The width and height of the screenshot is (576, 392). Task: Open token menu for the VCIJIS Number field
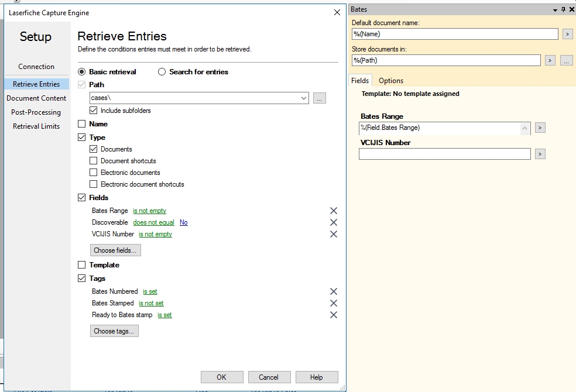pos(540,154)
